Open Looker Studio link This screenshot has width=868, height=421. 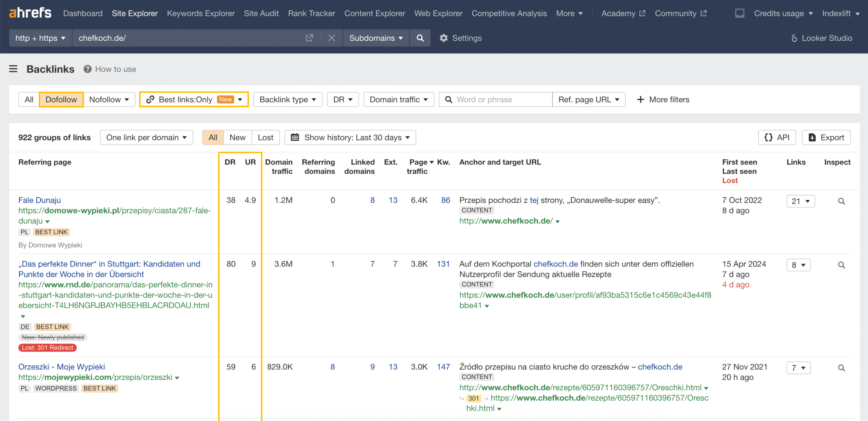pos(821,38)
